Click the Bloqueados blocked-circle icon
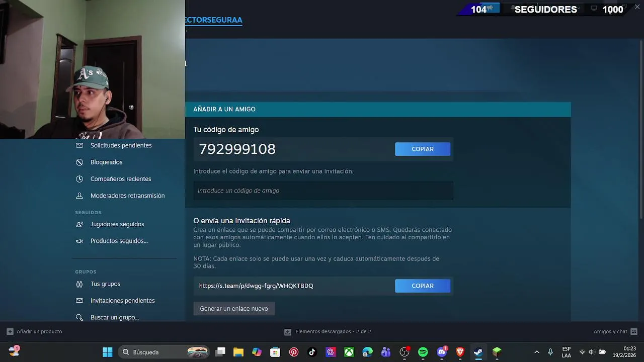644x362 pixels. (79, 162)
